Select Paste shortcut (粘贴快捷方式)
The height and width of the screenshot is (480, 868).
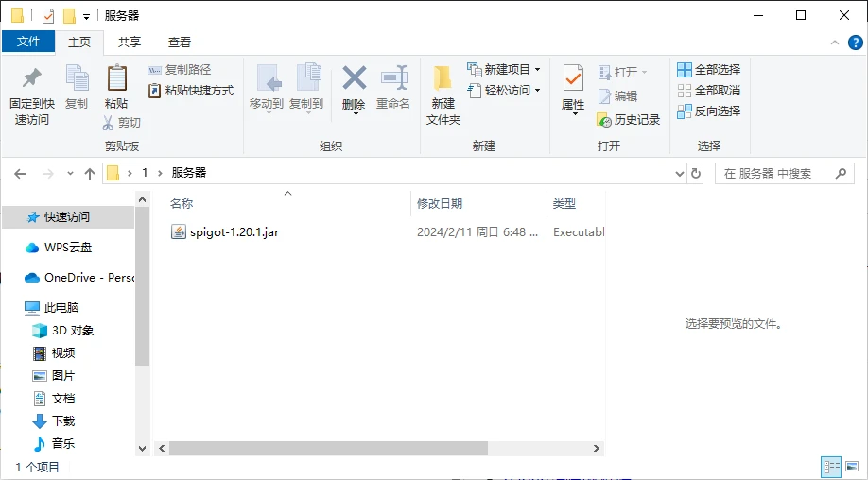[191, 90]
